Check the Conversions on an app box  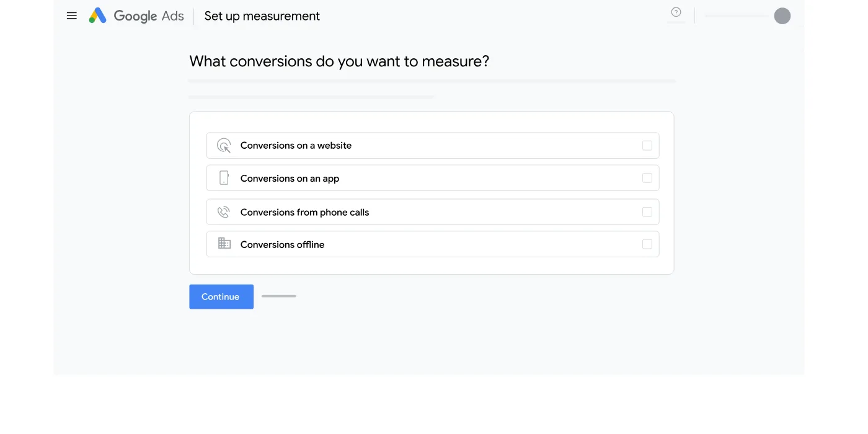click(x=647, y=178)
